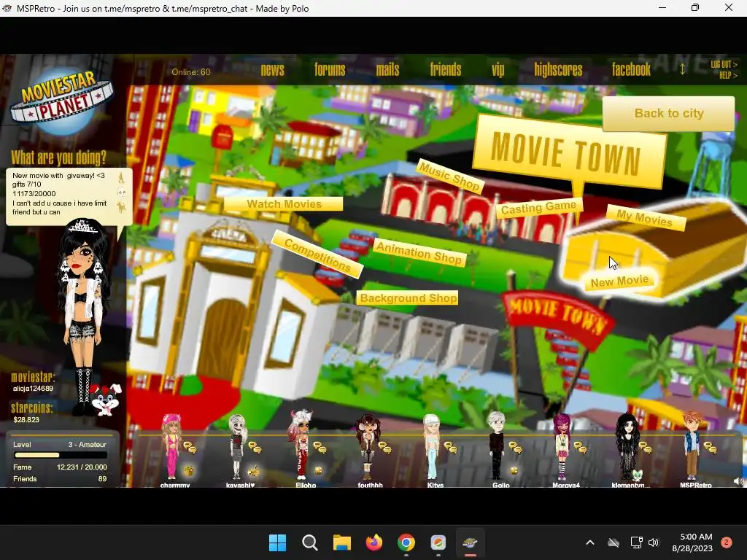Open chat bubble icon beside Kitvs

point(451,448)
